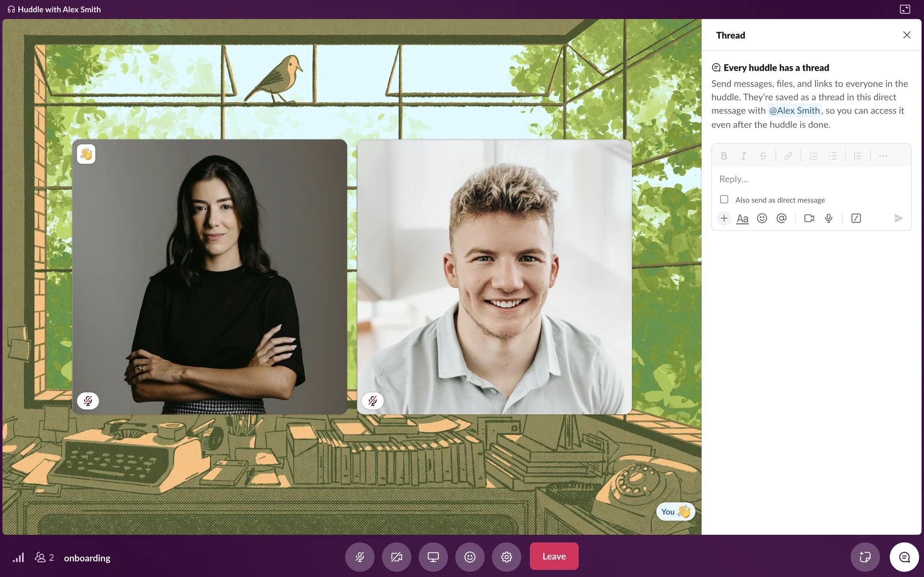Toggle the thread panel chat icon
This screenshot has height=577, width=924.
904,557
